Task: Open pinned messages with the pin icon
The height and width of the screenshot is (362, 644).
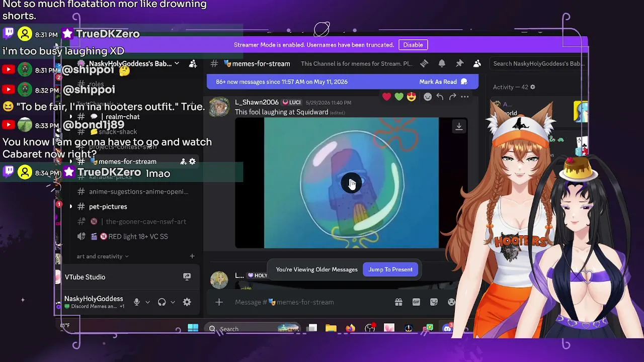Action: [x=459, y=64]
